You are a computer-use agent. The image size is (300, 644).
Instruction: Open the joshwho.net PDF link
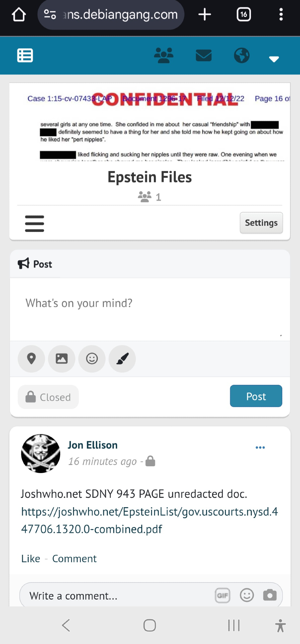point(149,520)
